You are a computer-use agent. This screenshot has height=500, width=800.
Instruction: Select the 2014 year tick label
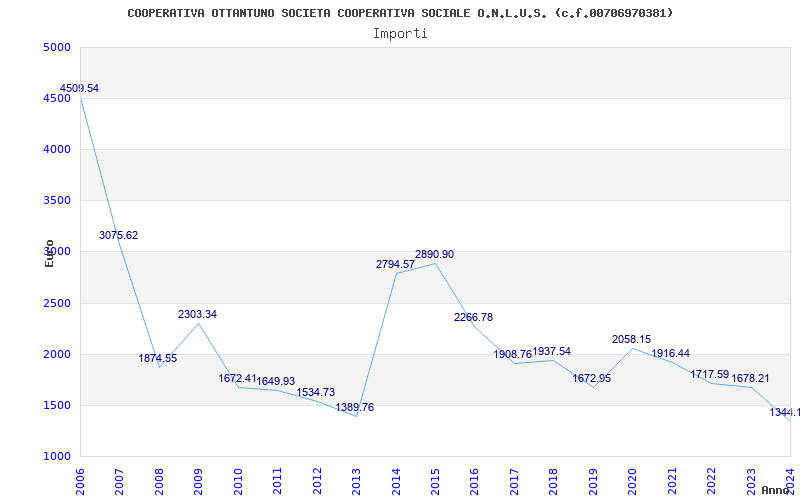click(x=395, y=480)
